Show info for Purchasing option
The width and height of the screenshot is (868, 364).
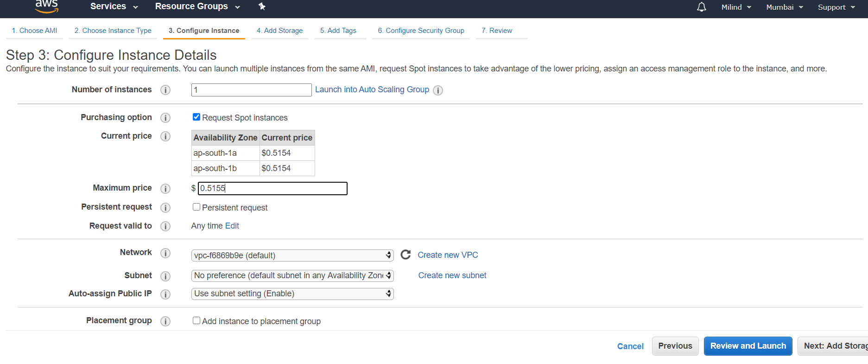[165, 118]
